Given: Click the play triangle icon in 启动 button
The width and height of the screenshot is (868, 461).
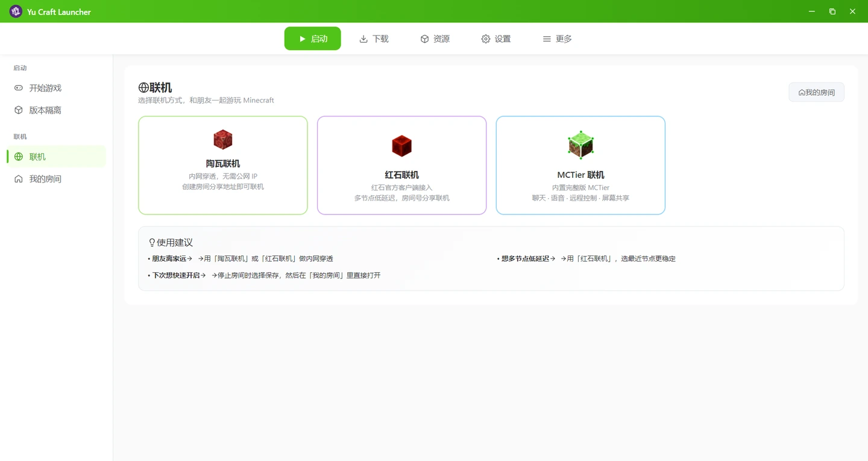Looking at the screenshot, I should tap(303, 39).
